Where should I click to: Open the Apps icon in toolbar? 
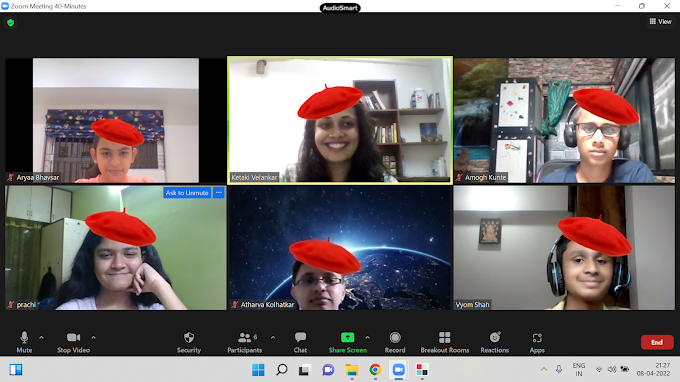[x=537, y=338]
